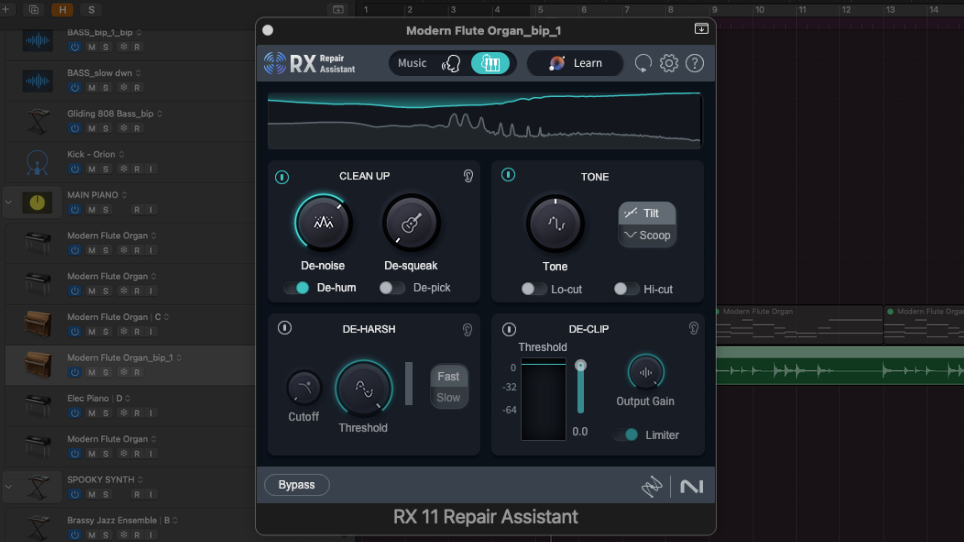This screenshot has width=964, height=542.
Task: Open Brassy Jazz Ensemble | B name chevron
Action: pyautogui.click(x=175, y=520)
